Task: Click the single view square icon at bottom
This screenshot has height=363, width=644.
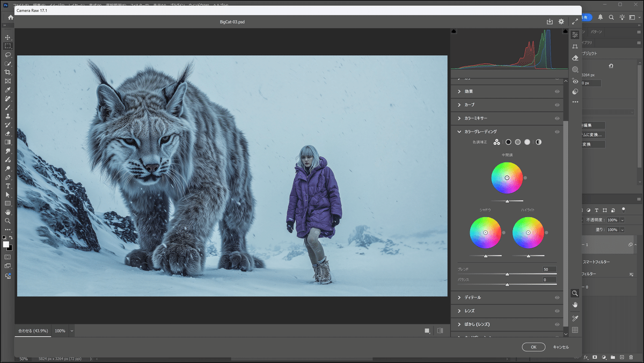Action: (x=427, y=331)
